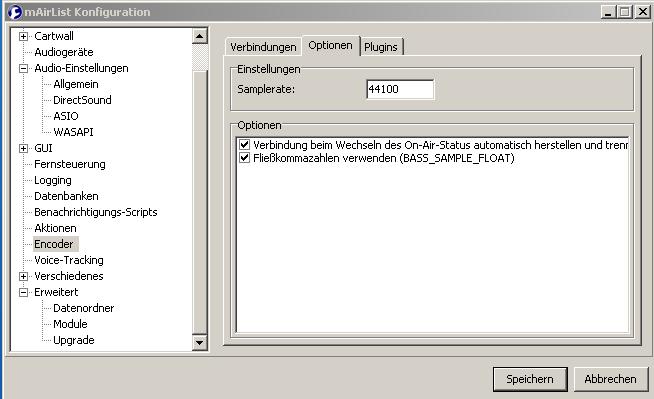This screenshot has height=399, width=654.
Task: Open Upgrade settings
Action: tap(73, 340)
